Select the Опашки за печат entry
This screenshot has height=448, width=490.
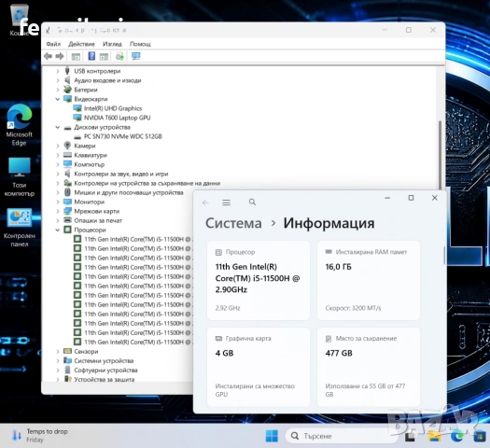[x=98, y=221]
